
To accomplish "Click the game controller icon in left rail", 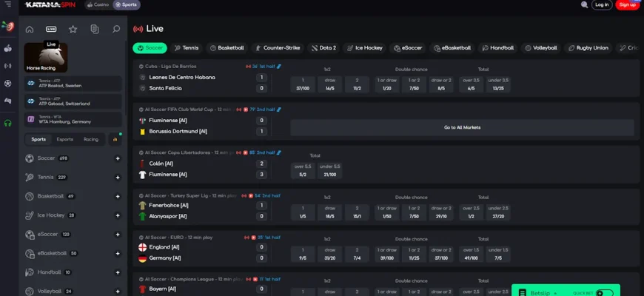I will [x=8, y=101].
